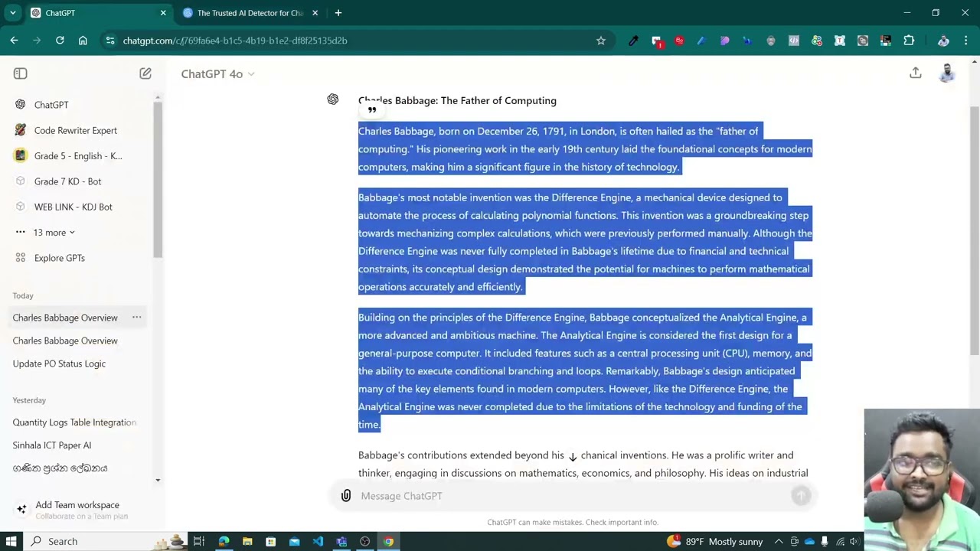980x551 pixels.
Task: Open Grade 7 KD - Bot GPT
Action: pyautogui.click(x=67, y=181)
